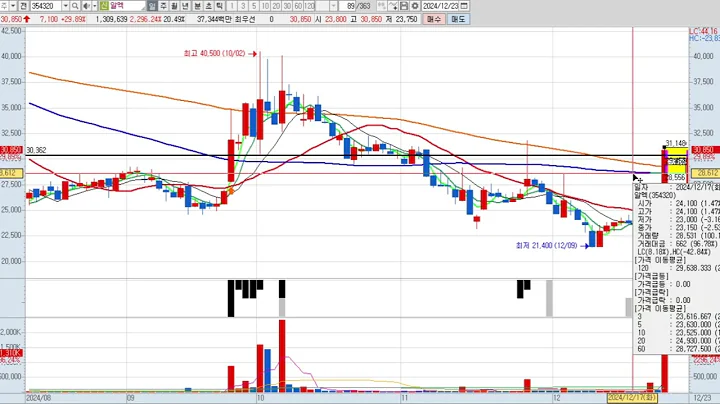This screenshot has width=720, height=404.
Task: Click the line-with-plus chart tool icon
Action: (393, 6)
